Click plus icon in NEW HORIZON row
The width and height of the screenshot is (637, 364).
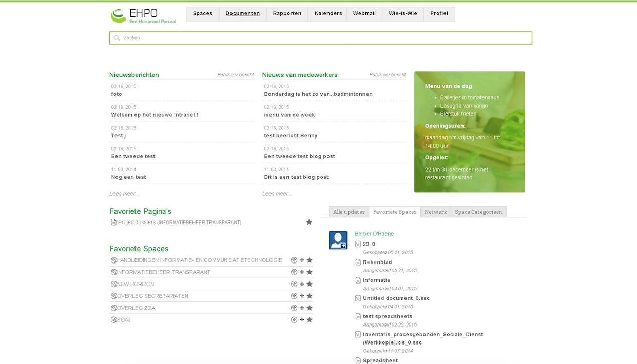(x=302, y=284)
